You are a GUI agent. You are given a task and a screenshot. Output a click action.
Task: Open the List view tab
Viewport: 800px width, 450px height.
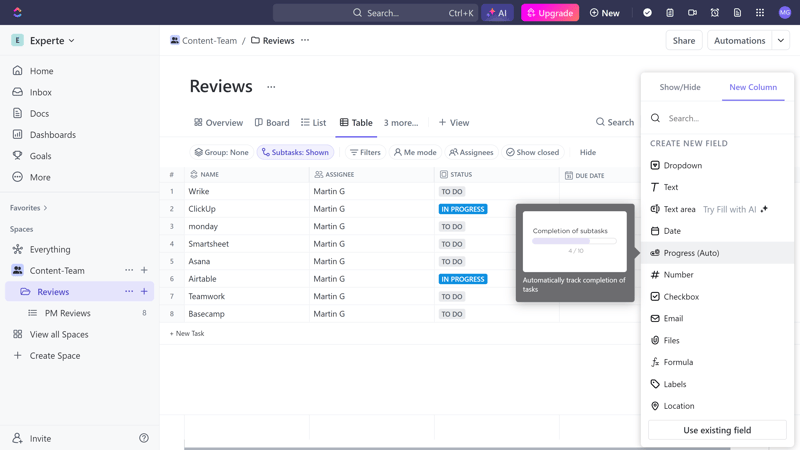[313, 122]
